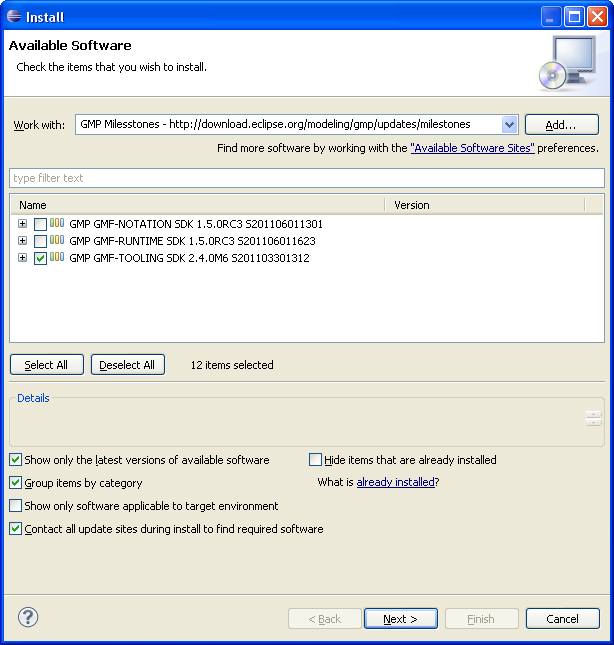The height and width of the screenshot is (645, 614).
Task: Open the already installed link
Action: point(396,482)
